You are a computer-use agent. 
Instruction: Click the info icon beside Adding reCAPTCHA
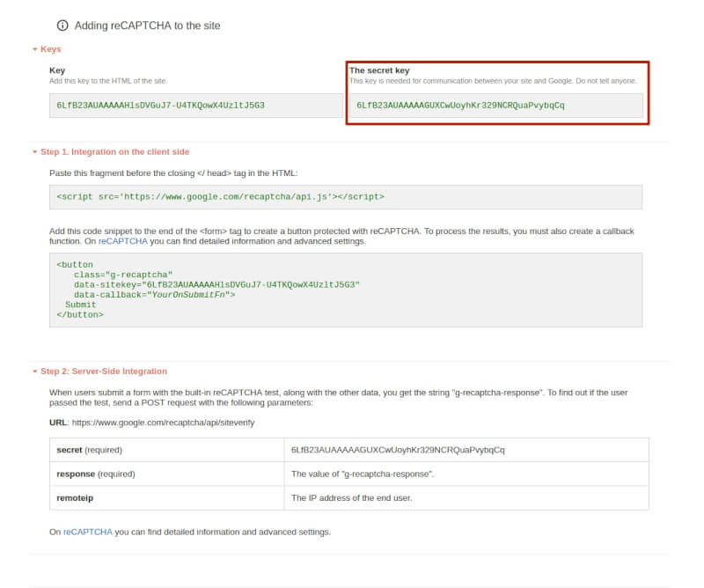click(62, 26)
